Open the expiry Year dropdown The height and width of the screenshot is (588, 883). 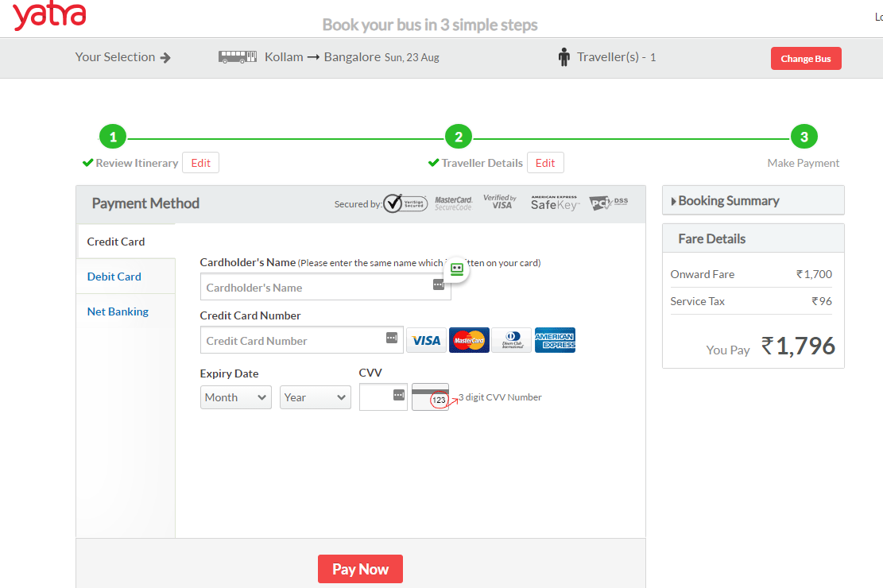pyautogui.click(x=316, y=397)
